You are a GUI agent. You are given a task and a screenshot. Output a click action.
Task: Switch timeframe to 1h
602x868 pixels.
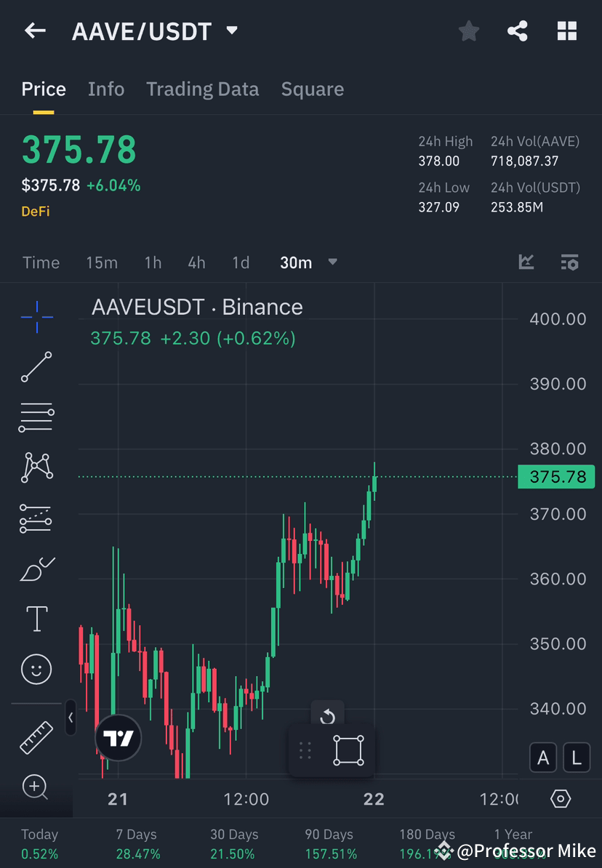153,263
